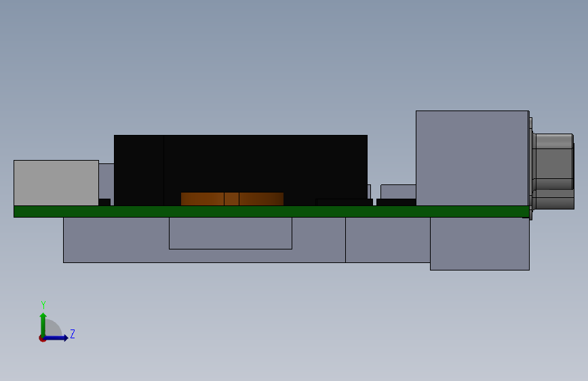The width and height of the screenshot is (588, 381).
Task: Select the lower-right gray block under the connector
Action: coord(479,244)
